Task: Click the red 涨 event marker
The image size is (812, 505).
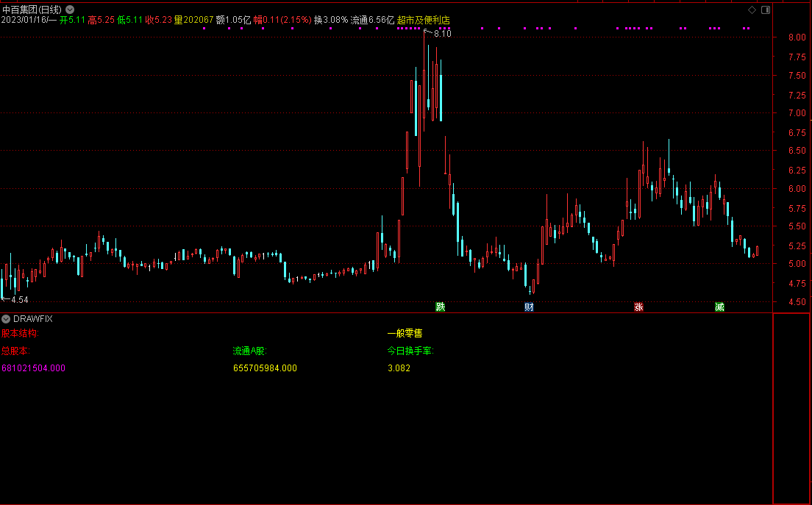Action: [x=638, y=307]
